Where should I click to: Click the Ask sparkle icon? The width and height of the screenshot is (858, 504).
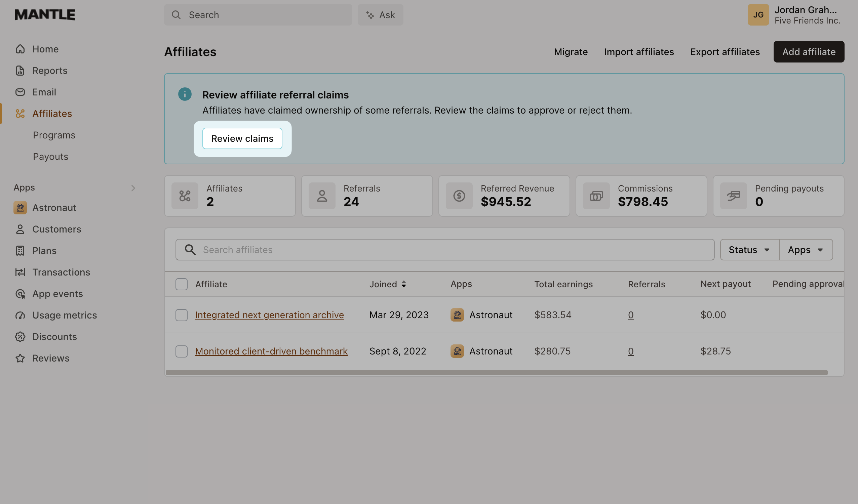click(370, 15)
